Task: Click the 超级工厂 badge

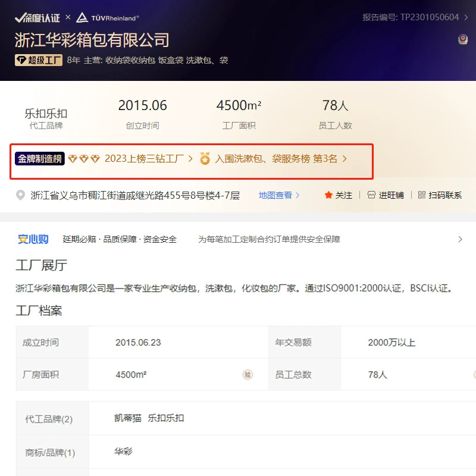Action: point(39,60)
